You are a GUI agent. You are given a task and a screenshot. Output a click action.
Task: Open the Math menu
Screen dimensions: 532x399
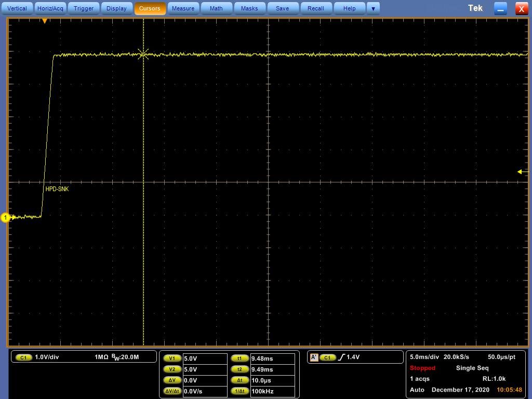tap(216, 8)
